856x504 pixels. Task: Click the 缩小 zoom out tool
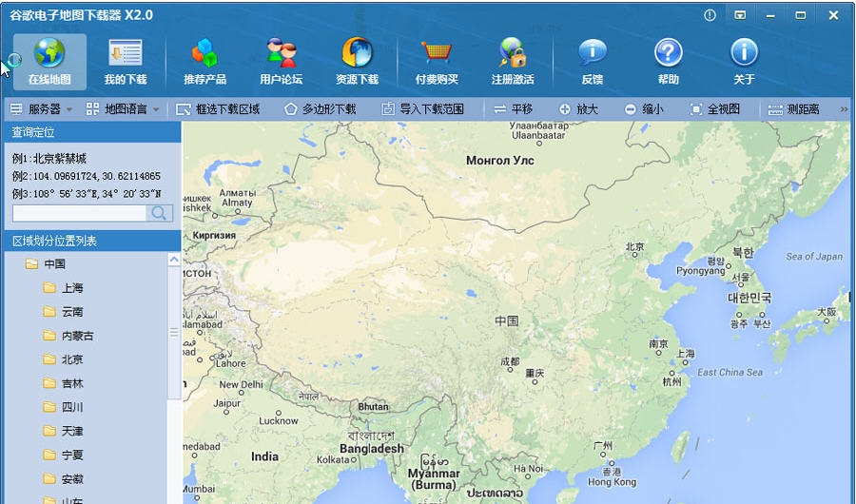click(x=644, y=109)
